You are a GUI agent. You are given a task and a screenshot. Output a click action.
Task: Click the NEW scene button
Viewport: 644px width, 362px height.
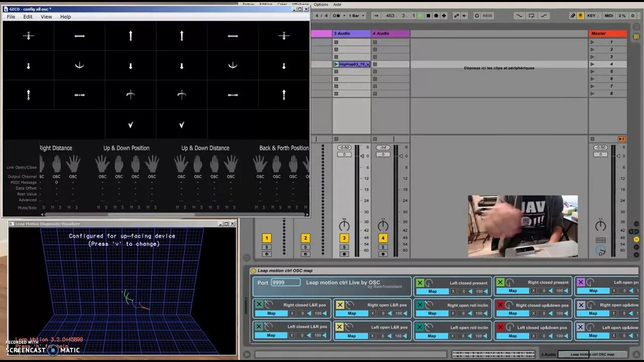point(488,16)
